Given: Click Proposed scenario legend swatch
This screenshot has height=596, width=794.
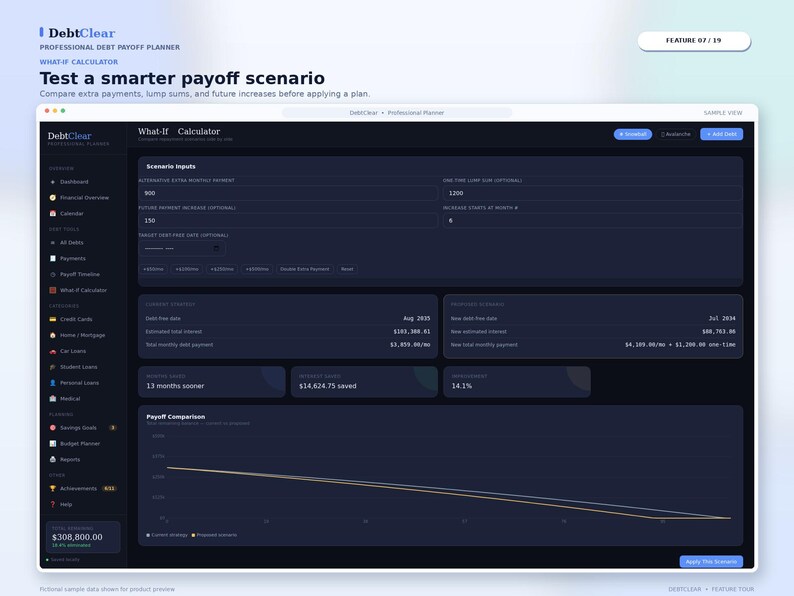Looking at the screenshot, I should [193, 535].
